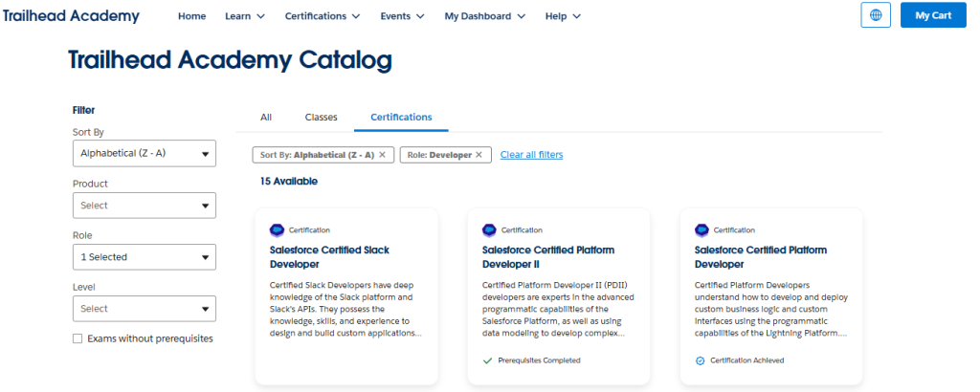Click the Certification Achieved status text
The image size is (980, 392).
pos(746,360)
